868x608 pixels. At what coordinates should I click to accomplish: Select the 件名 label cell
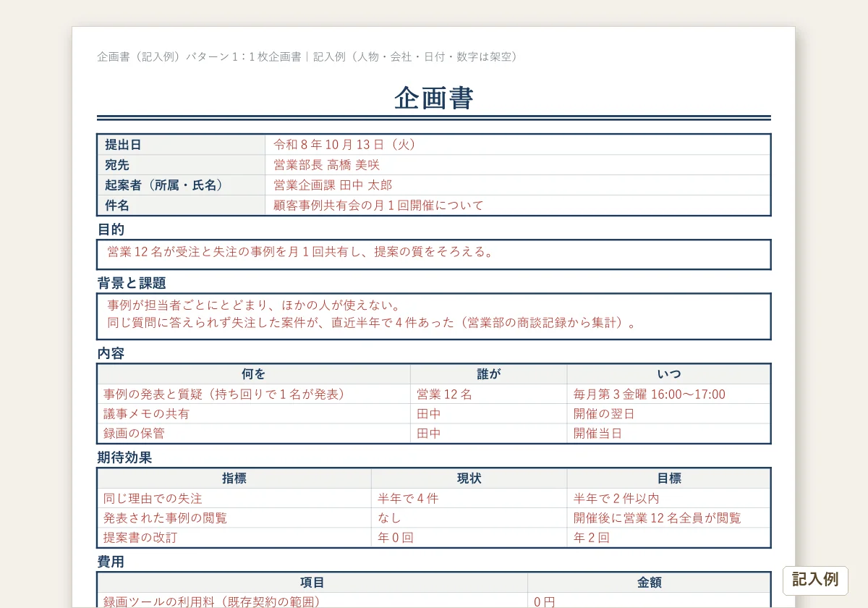[x=182, y=206]
